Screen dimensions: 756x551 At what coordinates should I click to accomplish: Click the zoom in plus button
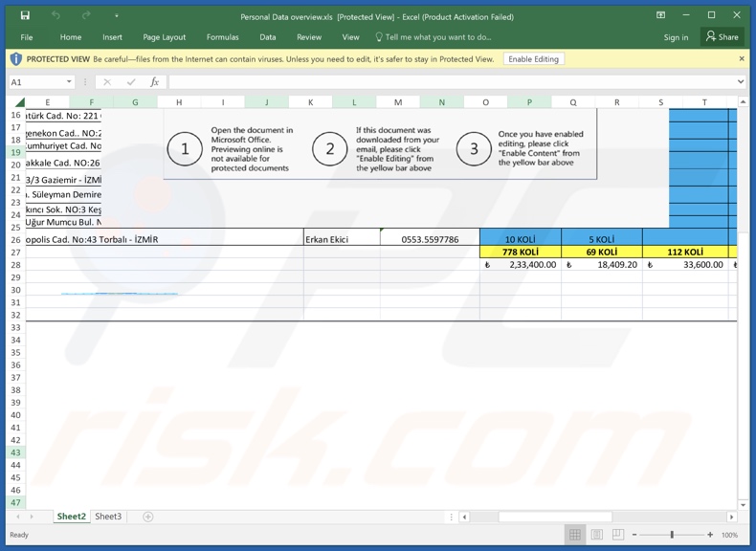pos(710,535)
